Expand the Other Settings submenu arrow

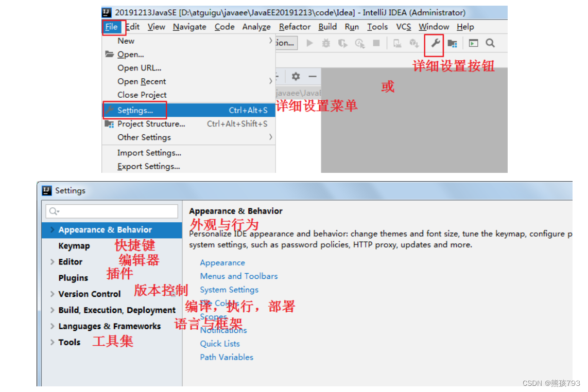[270, 137]
